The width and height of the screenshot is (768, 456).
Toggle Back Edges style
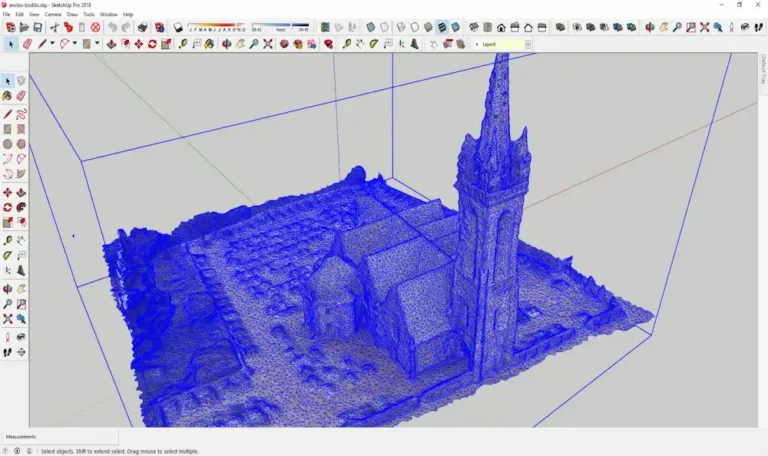click(385, 27)
